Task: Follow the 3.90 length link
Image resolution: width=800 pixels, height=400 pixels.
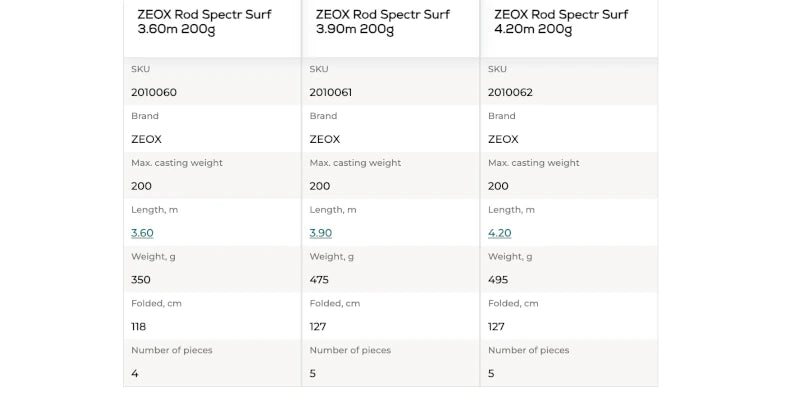Action: [x=320, y=233]
